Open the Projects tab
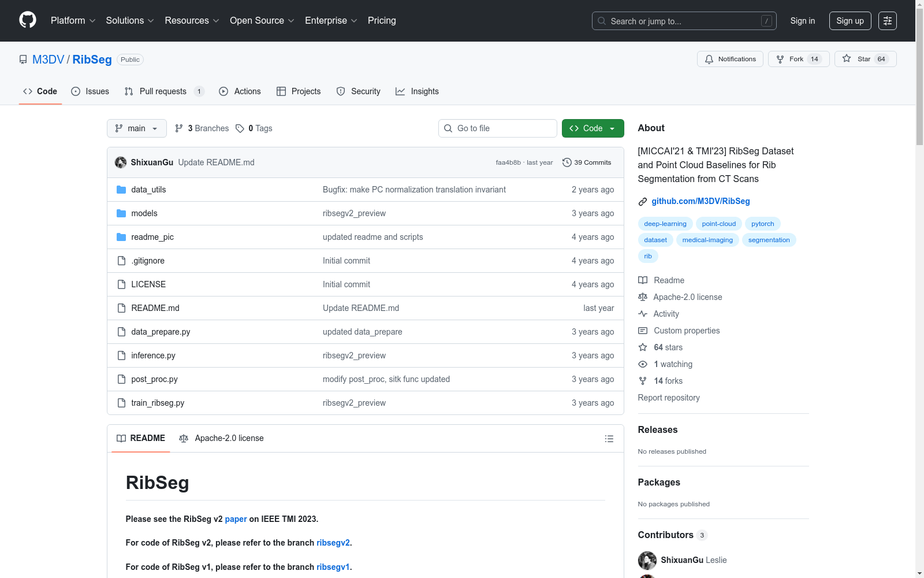Image resolution: width=924 pixels, height=578 pixels. point(299,91)
